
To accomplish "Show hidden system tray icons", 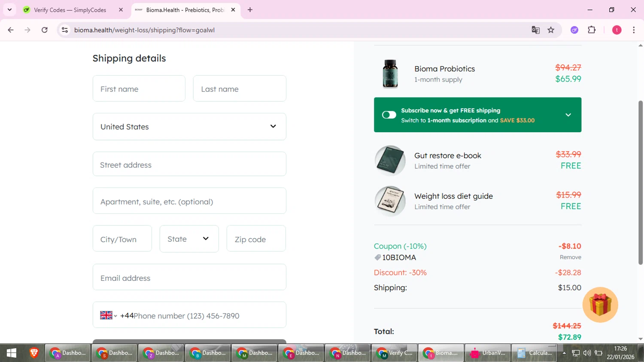I will click(564, 353).
